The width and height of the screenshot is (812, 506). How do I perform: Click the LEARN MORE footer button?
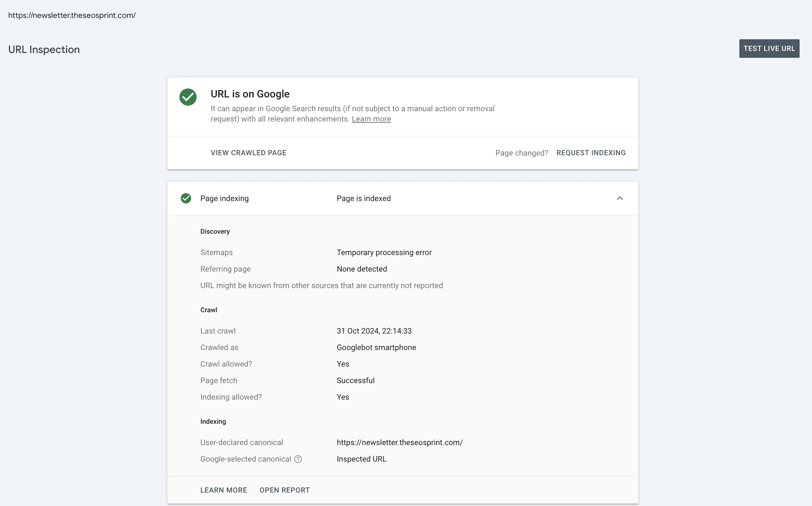pyautogui.click(x=224, y=490)
